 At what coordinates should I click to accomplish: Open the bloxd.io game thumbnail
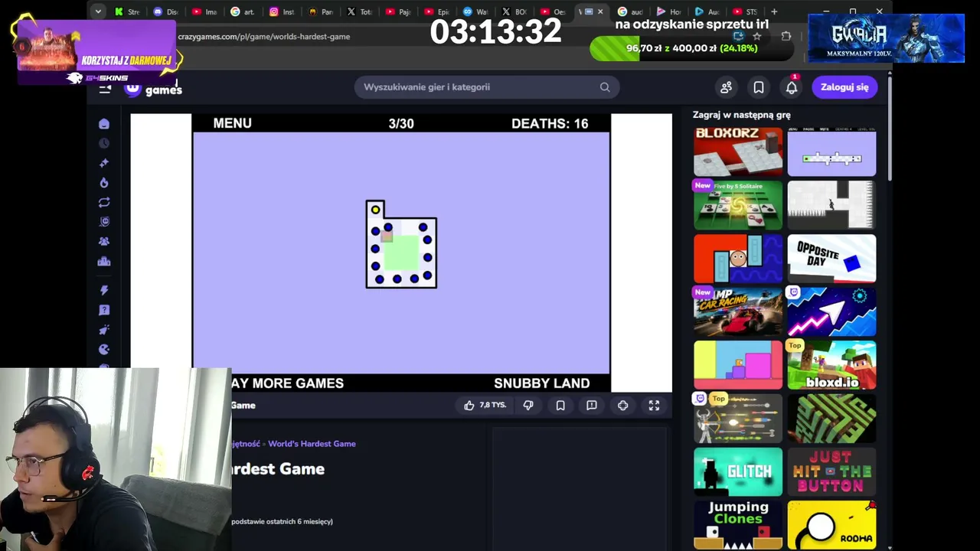(x=831, y=366)
